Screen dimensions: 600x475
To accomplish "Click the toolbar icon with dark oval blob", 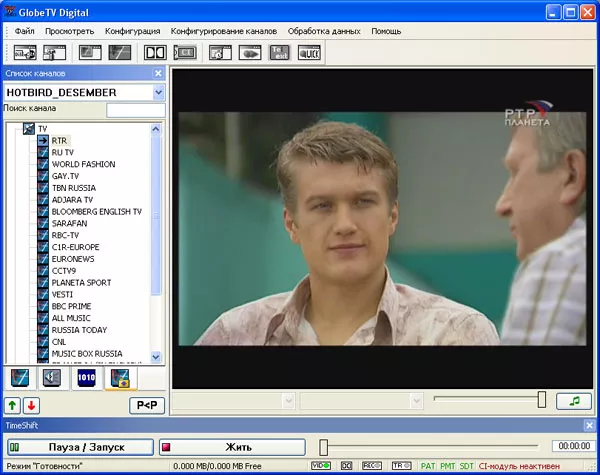I will point(250,52).
